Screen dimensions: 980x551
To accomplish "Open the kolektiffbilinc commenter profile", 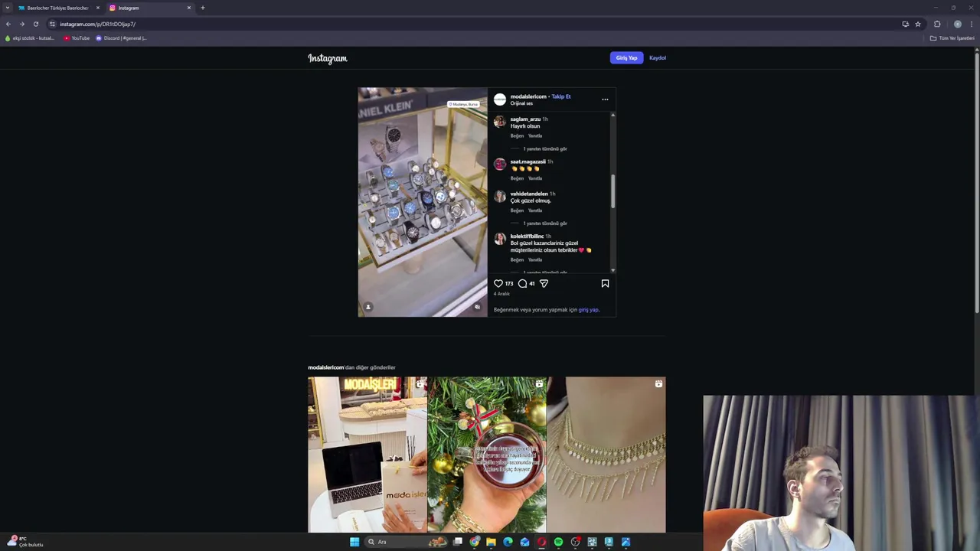I will tap(527, 236).
